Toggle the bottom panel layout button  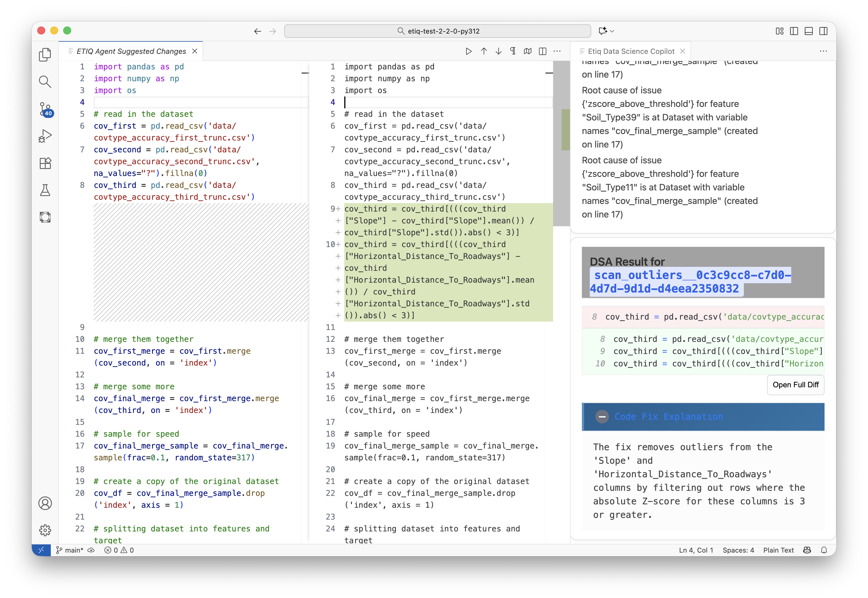pos(808,31)
